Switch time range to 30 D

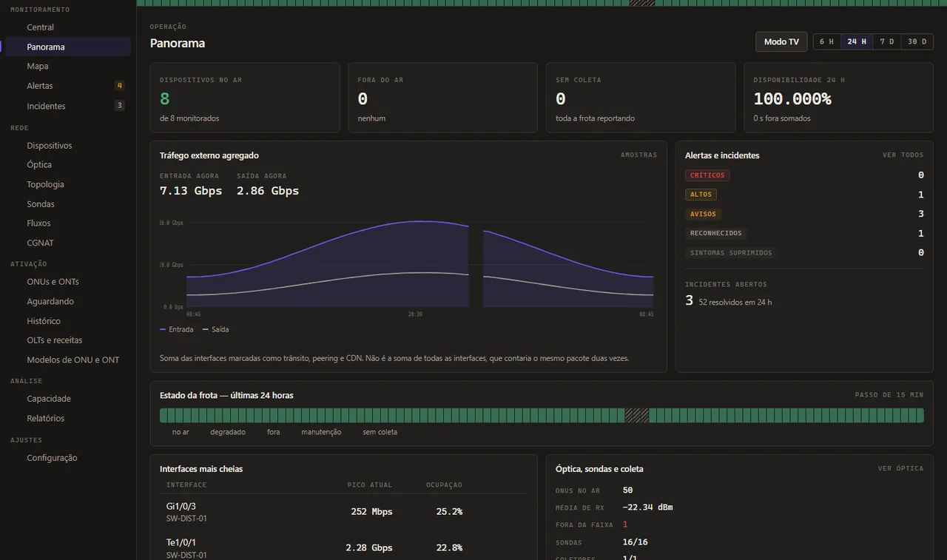pyautogui.click(x=917, y=41)
